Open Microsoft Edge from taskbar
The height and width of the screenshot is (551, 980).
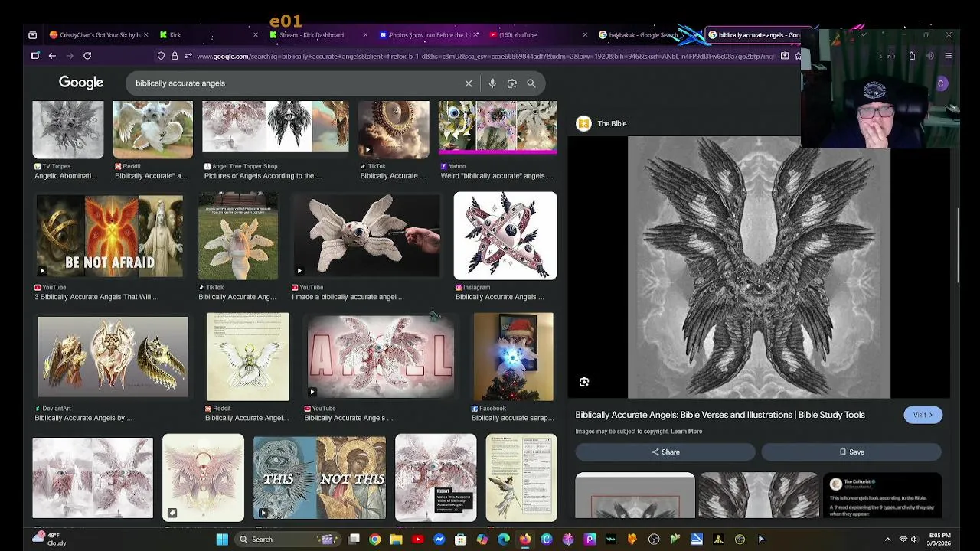pos(503,539)
